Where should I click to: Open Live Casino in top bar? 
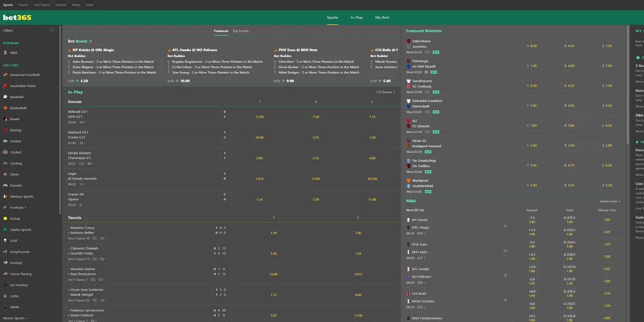(42, 5)
